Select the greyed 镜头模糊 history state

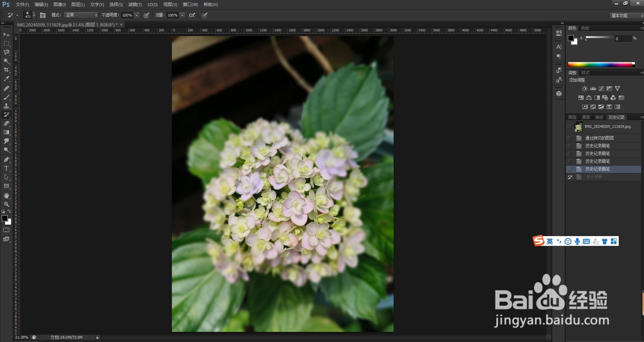604,177
